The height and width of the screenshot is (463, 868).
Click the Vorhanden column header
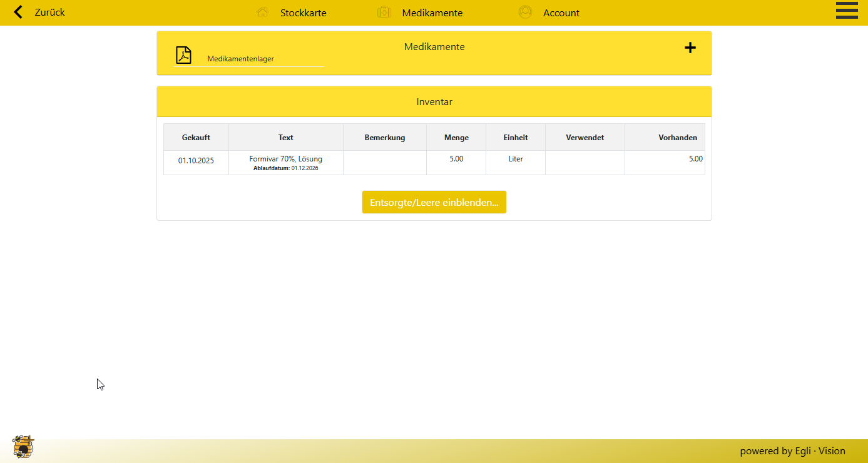point(677,138)
